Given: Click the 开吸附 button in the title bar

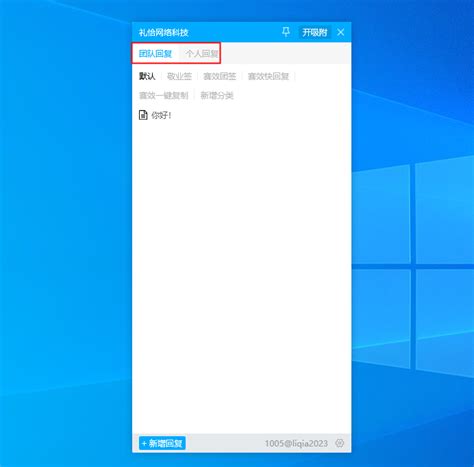Looking at the screenshot, I should pos(314,32).
